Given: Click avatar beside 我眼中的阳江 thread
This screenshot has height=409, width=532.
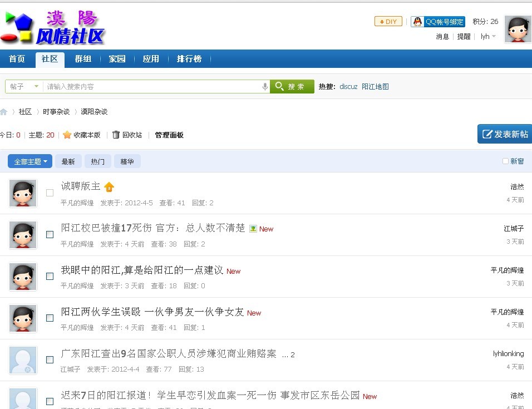Looking at the screenshot, I should point(23,277).
